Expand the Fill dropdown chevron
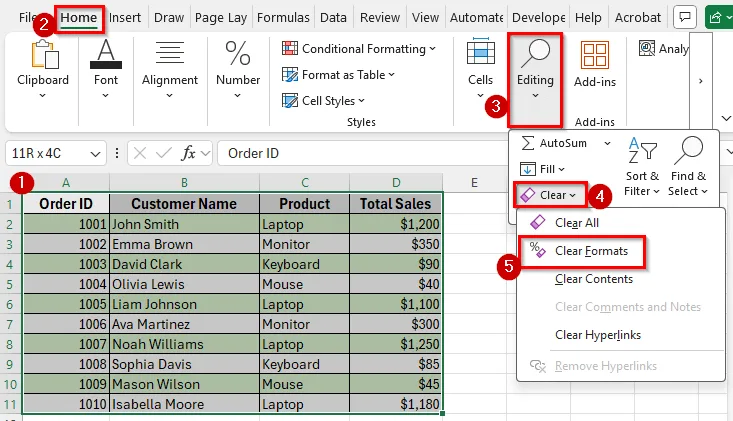733x421 pixels. [561, 169]
